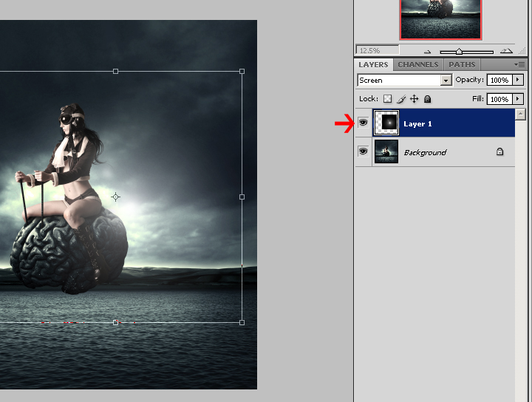Click the 12.5% zoom percentage field
This screenshot has width=532, height=402.
click(x=378, y=50)
